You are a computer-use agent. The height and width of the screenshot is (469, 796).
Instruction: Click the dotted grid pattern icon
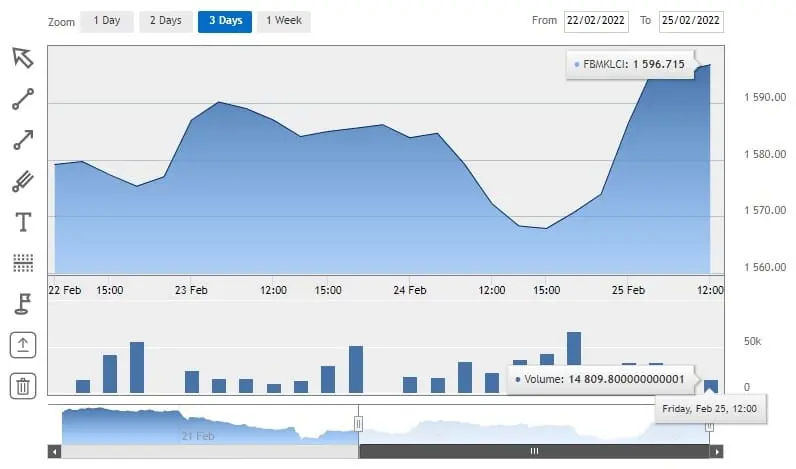click(23, 263)
